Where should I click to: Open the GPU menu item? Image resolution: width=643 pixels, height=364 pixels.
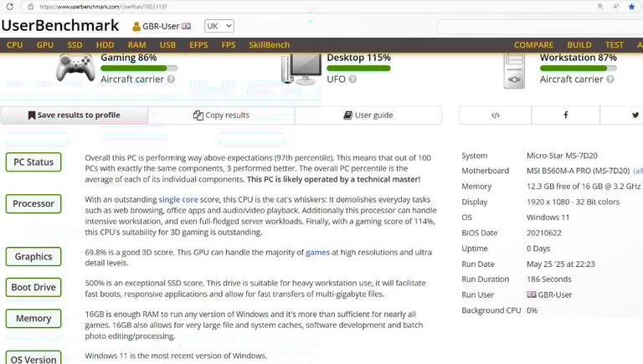pos(45,45)
